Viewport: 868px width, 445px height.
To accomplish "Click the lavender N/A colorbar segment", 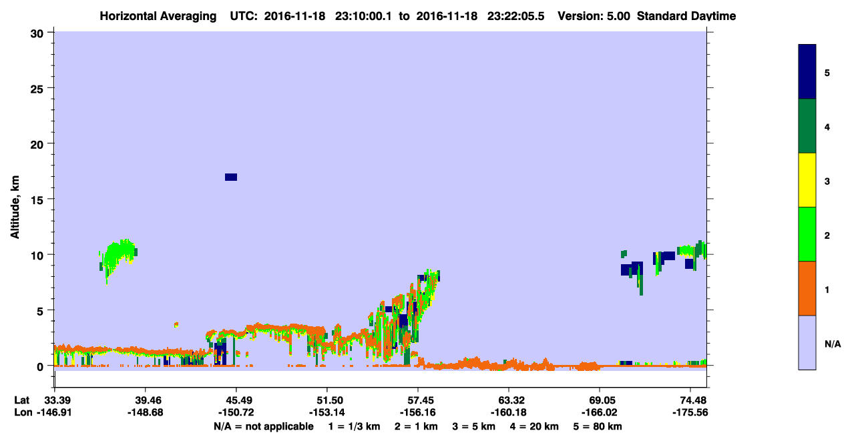I will pyautogui.click(x=807, y=342).
